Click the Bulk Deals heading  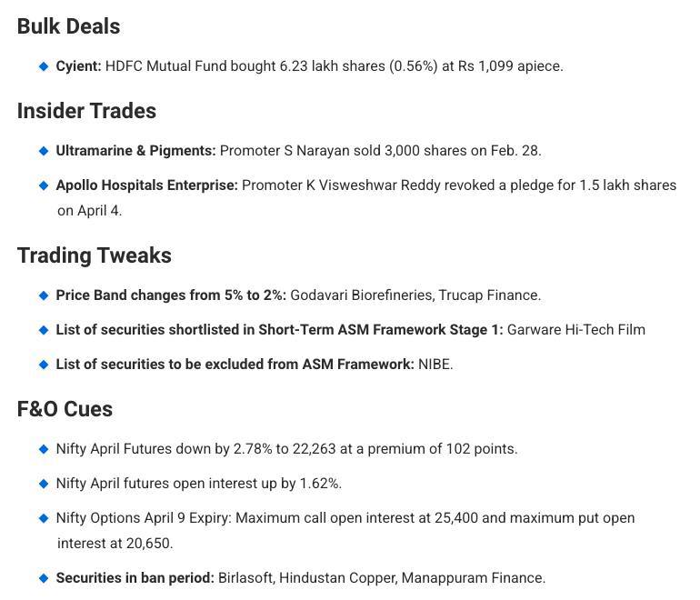(68, 25)
